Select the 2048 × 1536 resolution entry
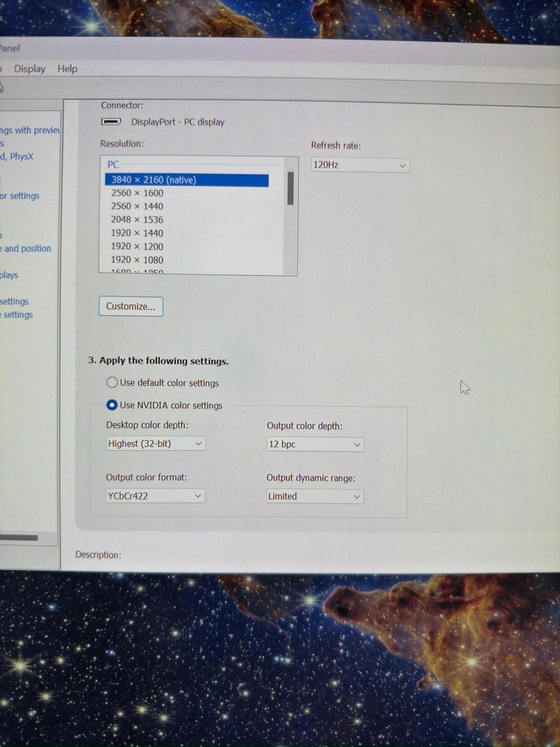Viewport: 560px width, 747px height. [137, 220]
